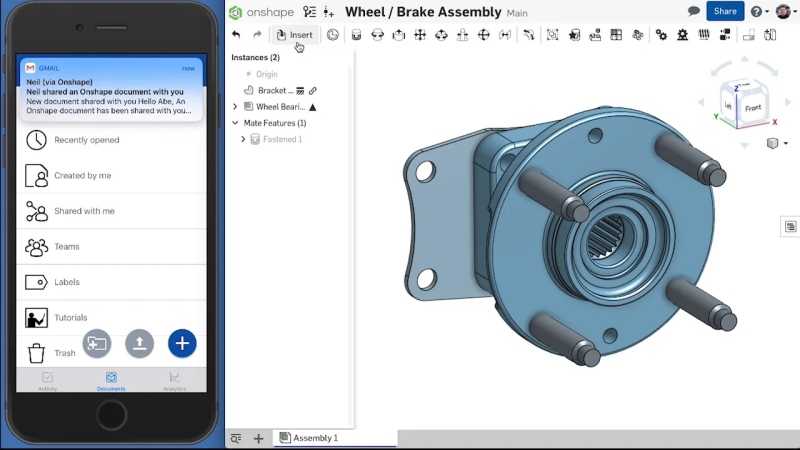The image size is (800, 450).
Task: Collapse the Mate Features (1) group
Action: [235, 123]
